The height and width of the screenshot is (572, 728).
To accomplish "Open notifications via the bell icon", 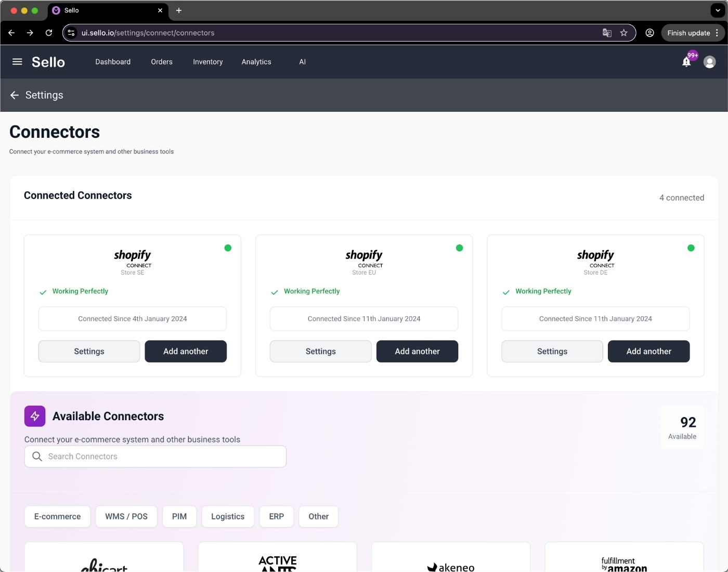I will pos(686,61).
